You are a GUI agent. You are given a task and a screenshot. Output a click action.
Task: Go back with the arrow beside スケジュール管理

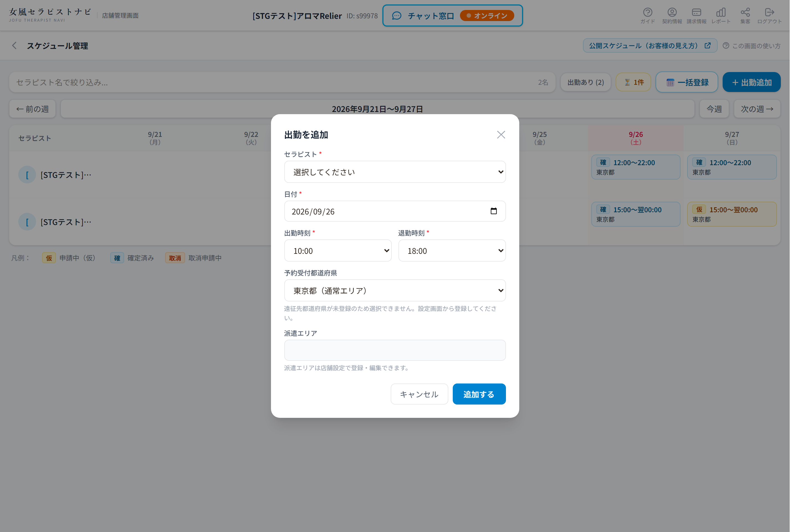pyautogui.click(x=14, y=45)
